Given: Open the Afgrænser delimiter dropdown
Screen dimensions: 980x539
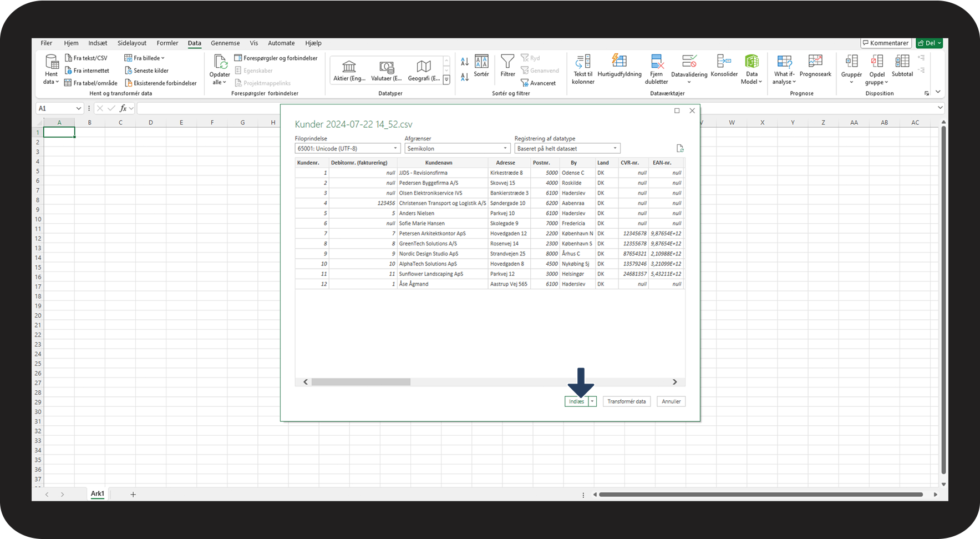Looking at the screenshot, I should (x=458, y=148).
